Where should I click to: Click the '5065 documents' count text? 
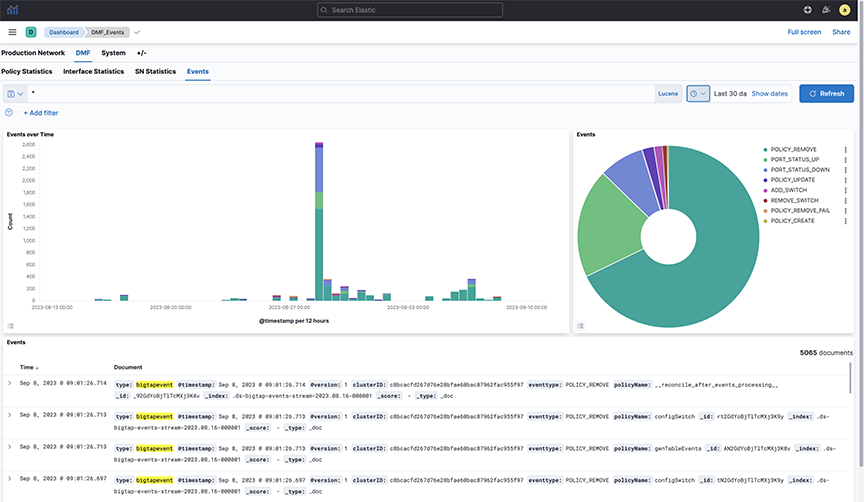826,353
